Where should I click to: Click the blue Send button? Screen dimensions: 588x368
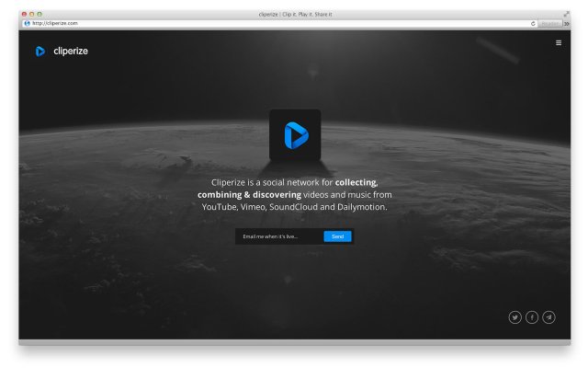(337, 236)
